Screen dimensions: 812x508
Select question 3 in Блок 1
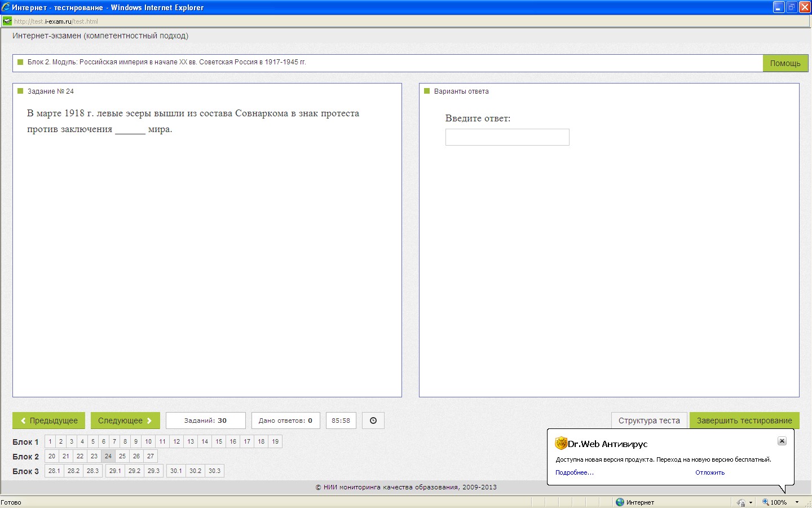click(x=72, y=441)
